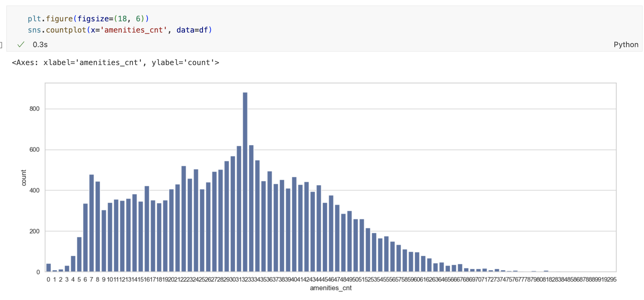This screenshot has height=300, width=644.
Task: Click the sns.countplot code line
Action: 120,30
